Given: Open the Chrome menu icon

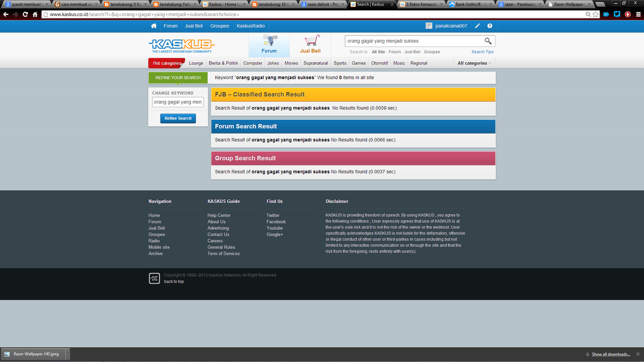Looking at the screenshot, I should pos(637,15).
